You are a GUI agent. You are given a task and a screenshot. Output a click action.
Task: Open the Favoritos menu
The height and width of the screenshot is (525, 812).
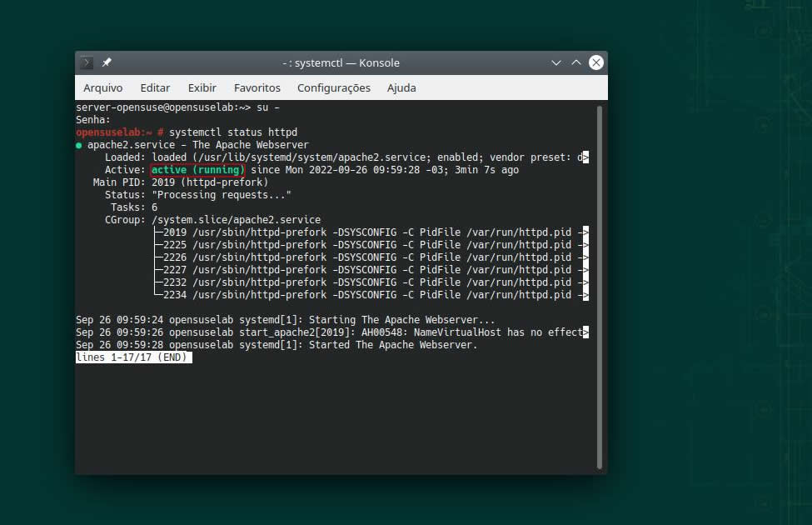tap(257, 87)
